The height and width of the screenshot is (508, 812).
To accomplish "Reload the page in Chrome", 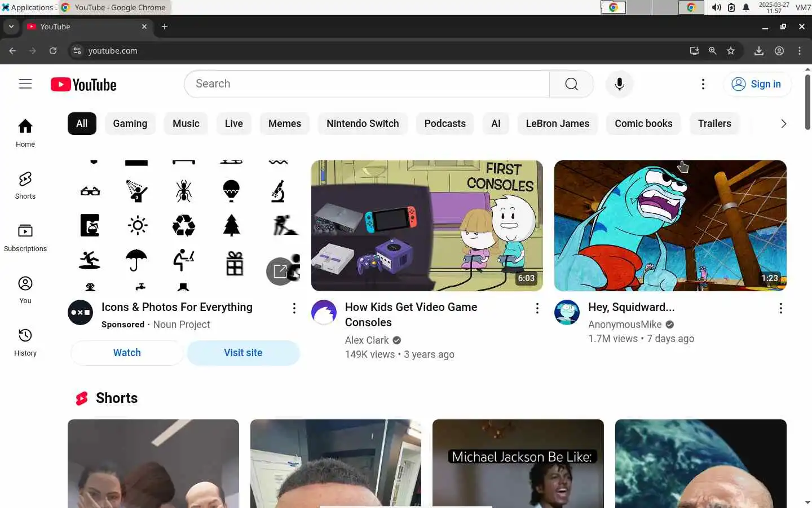I will [53, 51].
